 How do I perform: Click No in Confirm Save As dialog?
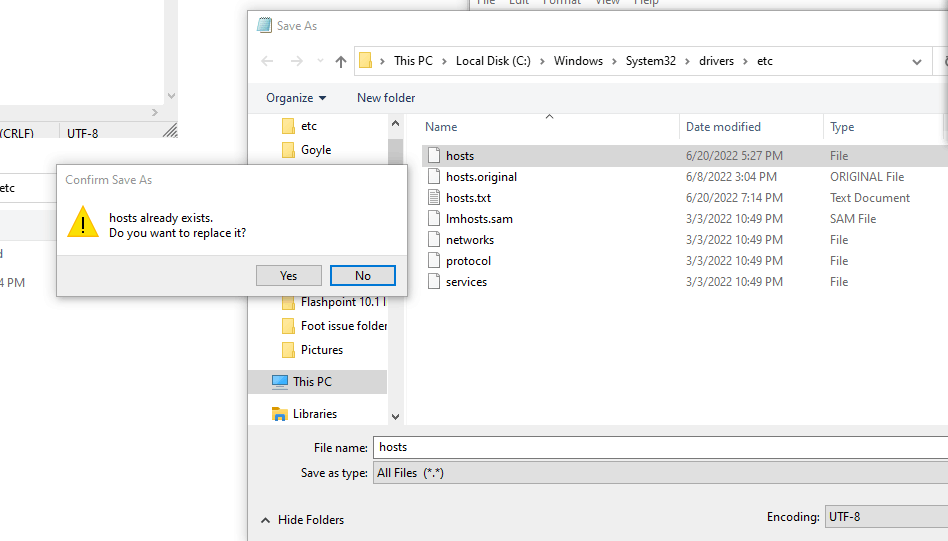tap(363, 276)
